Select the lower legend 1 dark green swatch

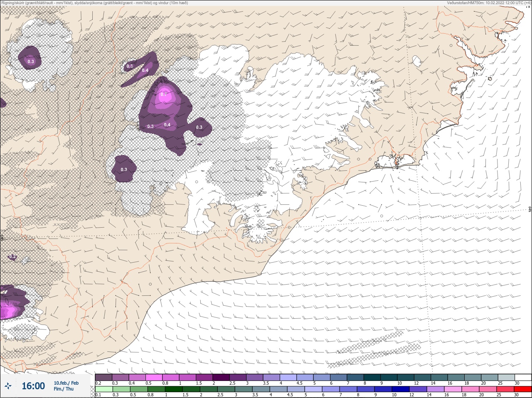[x=173, y=389]
